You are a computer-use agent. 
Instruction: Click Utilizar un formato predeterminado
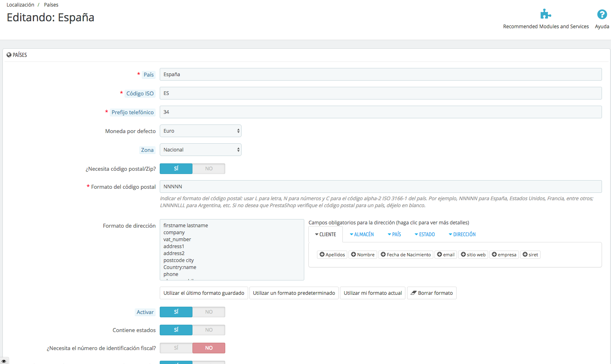[x=294, y=293]
